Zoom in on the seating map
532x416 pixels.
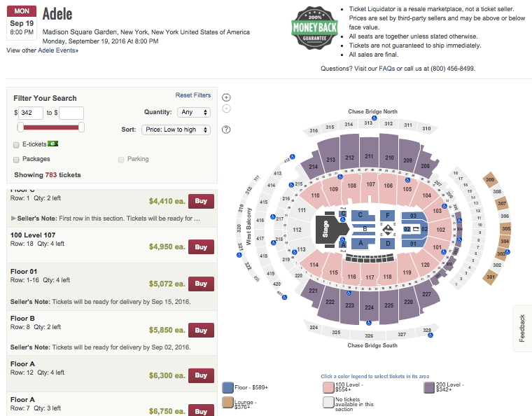coord(226,97)
